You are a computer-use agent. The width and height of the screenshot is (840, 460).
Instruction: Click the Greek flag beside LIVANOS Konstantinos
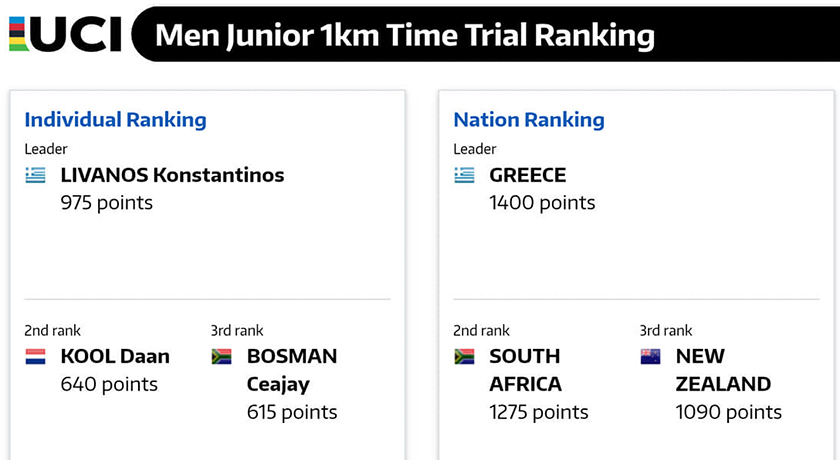click(35, 175)
